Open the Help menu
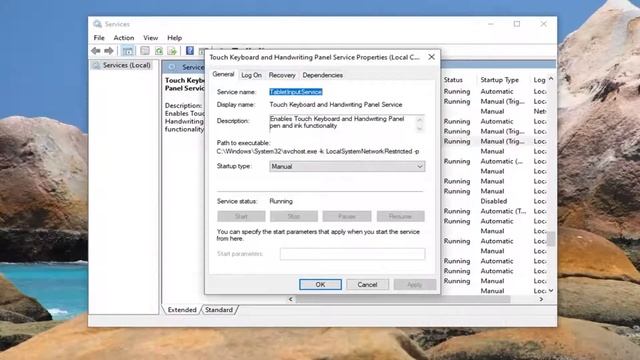640x360 pixels. tap(174, 38)
